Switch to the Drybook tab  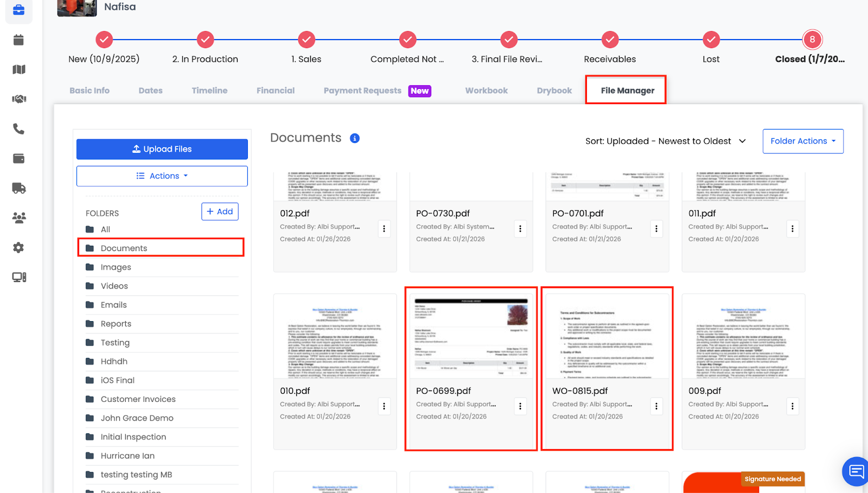tap(554, 91)
